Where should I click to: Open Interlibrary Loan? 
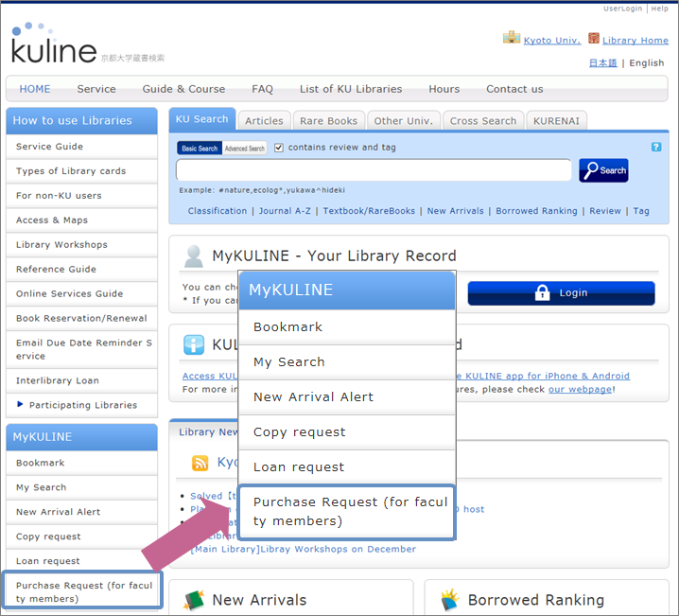[82, 380]
